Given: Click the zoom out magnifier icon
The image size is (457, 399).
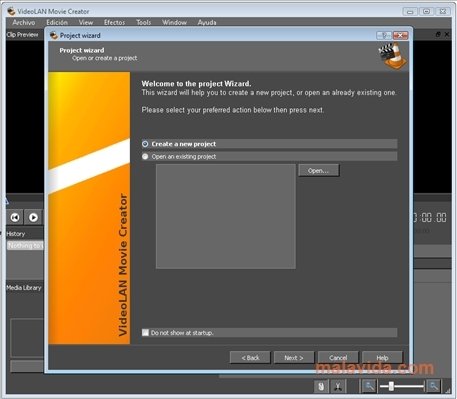Looking at the screenshot, I should point(369,386).
